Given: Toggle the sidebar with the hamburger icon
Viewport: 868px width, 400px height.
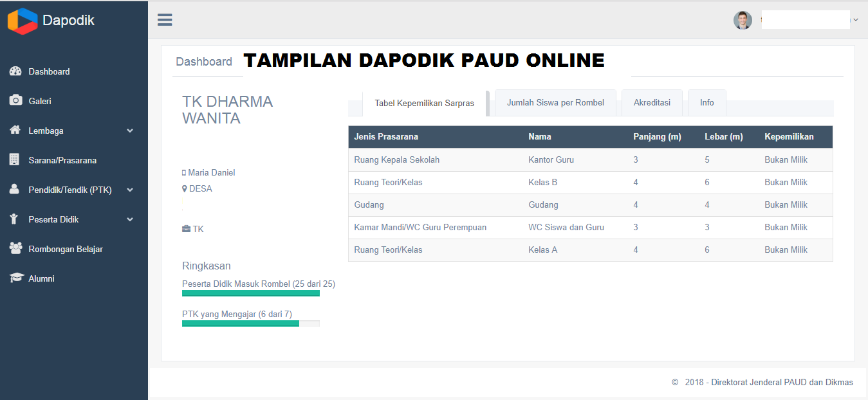Looking at the screenshot, I should [165, 19].
